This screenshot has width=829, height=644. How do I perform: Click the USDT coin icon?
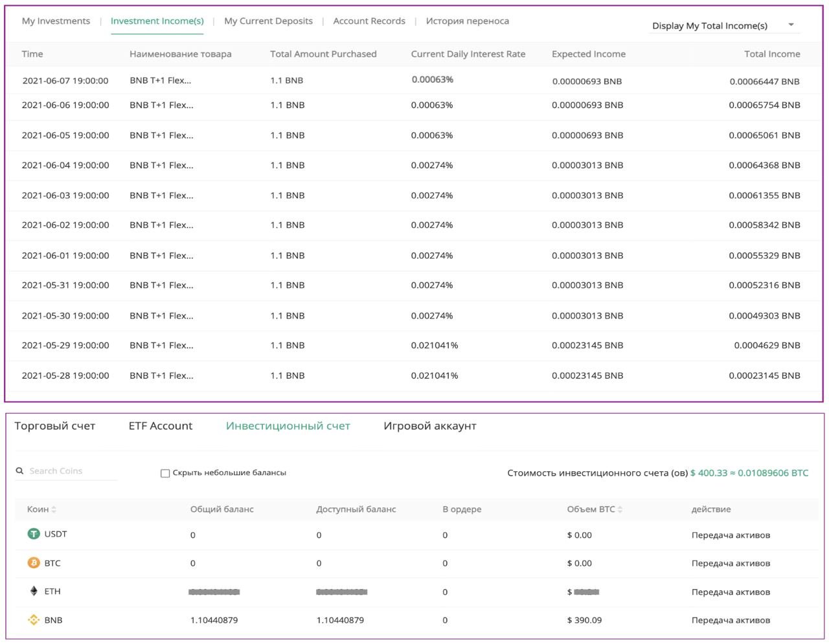pyautogui.click(x=34, y=534)
